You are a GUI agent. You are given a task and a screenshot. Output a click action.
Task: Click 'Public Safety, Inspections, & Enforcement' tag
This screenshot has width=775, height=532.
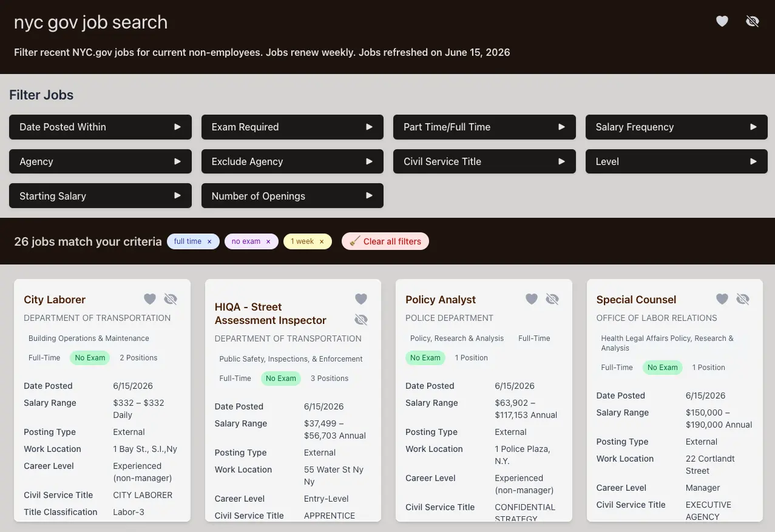point(291,359)
